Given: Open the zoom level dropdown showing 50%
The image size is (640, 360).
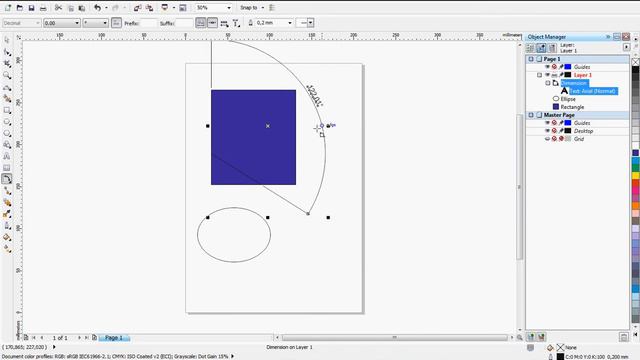Looking at the screenshot, I should (229, 8).
